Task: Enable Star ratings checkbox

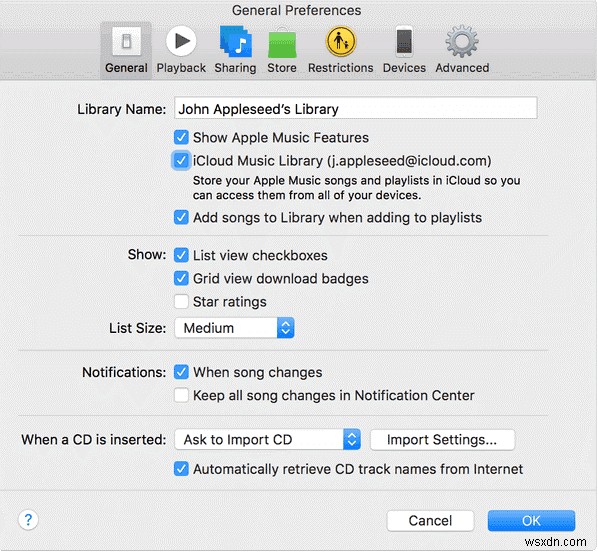Action: [181, 302]
